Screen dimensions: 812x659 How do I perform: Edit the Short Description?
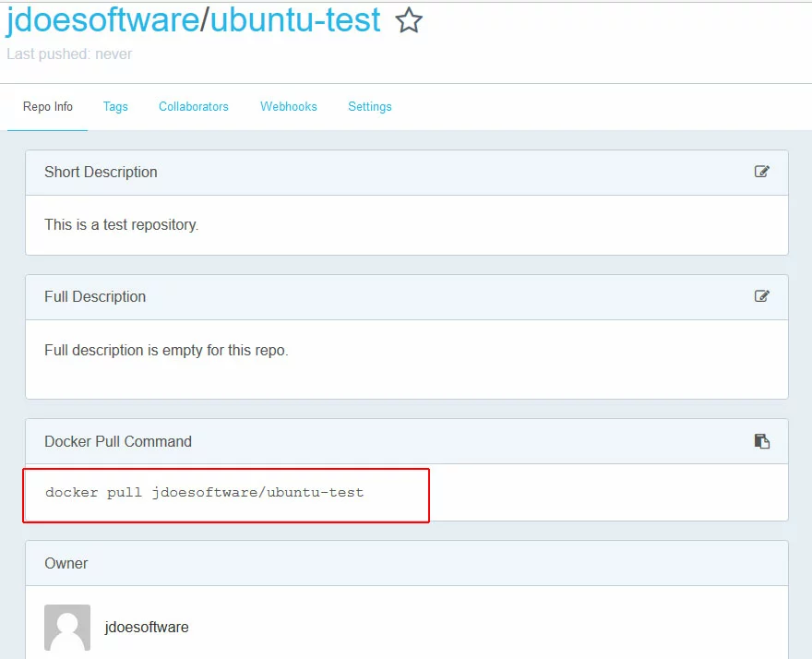(762, 172)
